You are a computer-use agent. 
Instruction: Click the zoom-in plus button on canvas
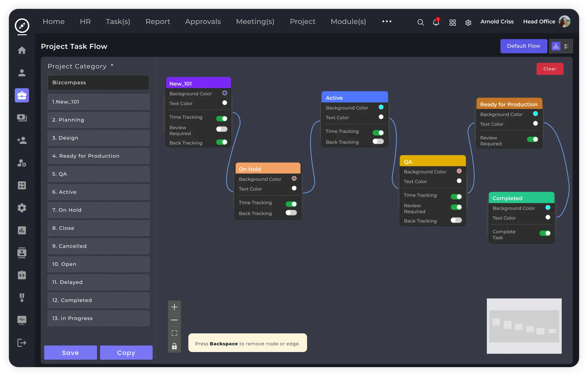coord(175,306)
